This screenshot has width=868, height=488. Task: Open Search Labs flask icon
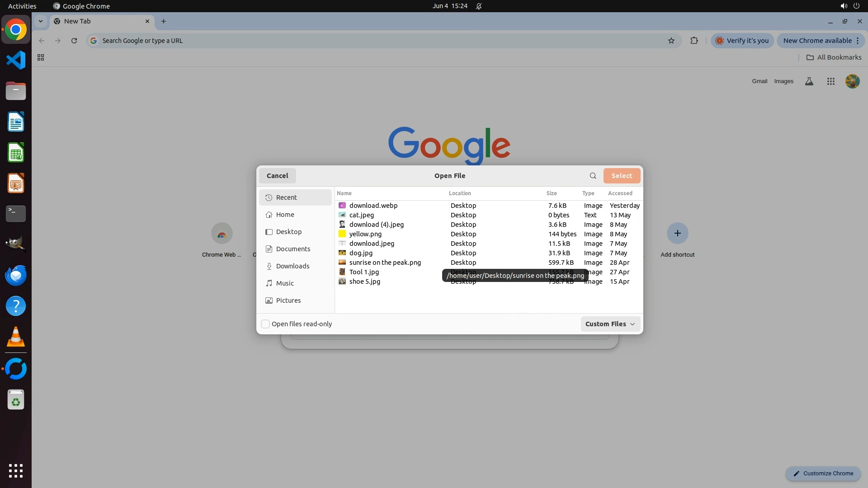809,81
